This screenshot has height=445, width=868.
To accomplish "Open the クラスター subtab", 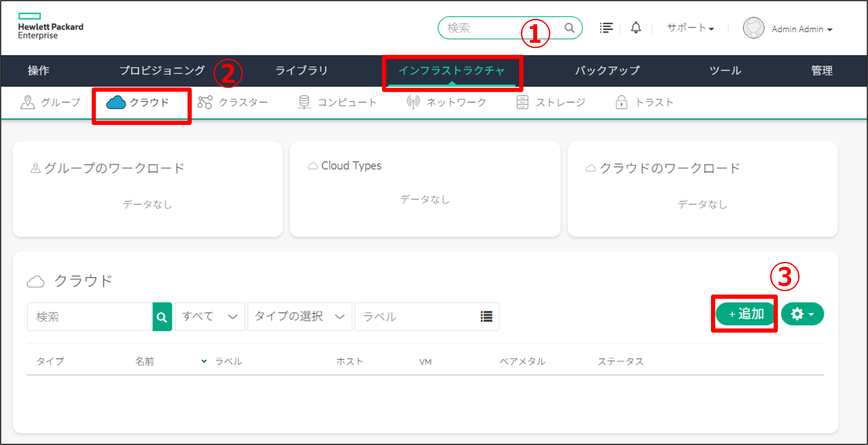I will pyautogui.click(x=233, y=102).
